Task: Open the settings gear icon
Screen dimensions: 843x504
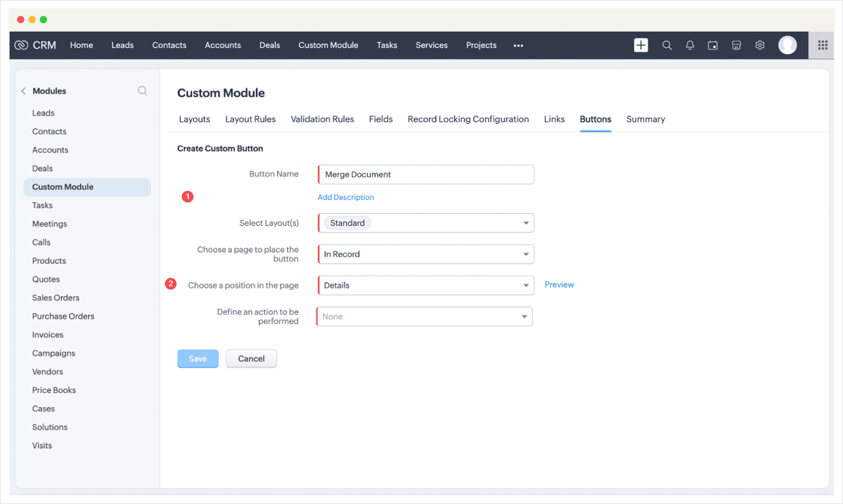Action: pos(760,45)
